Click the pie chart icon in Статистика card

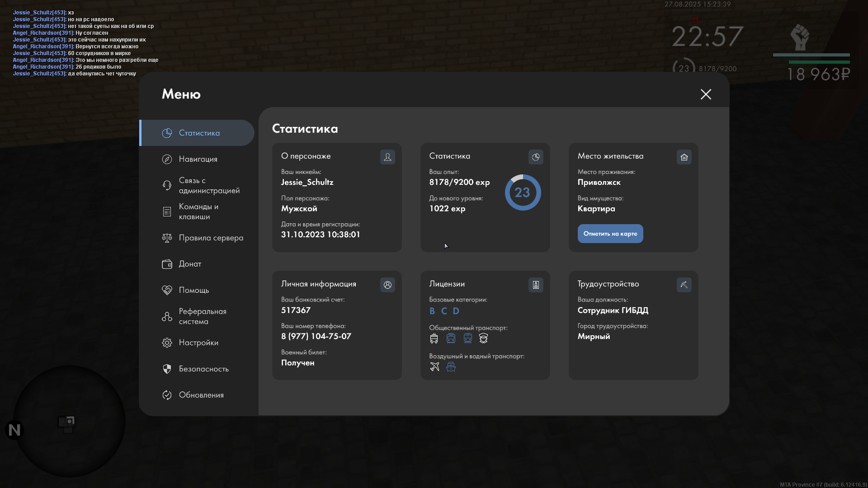pyautogui.click(x=536, y=157)
